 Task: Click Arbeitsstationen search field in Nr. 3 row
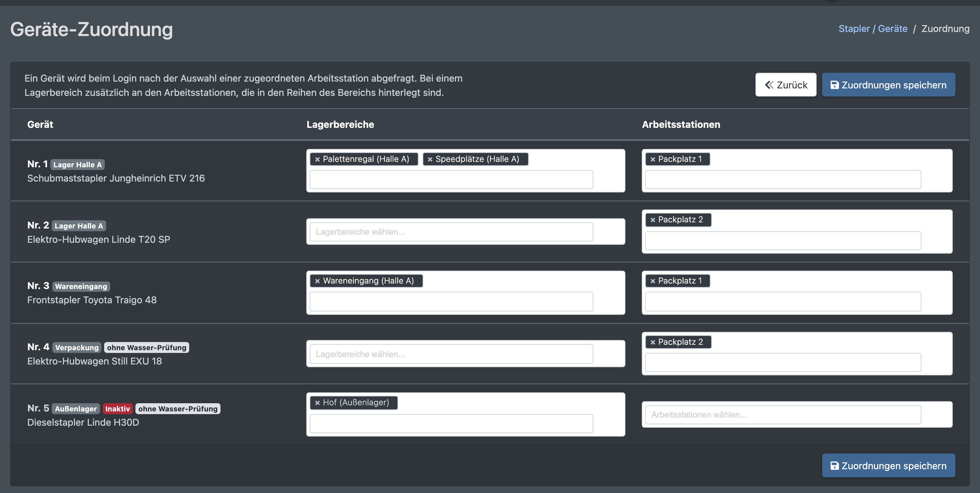pyautogui.click(x=783, y=302)
